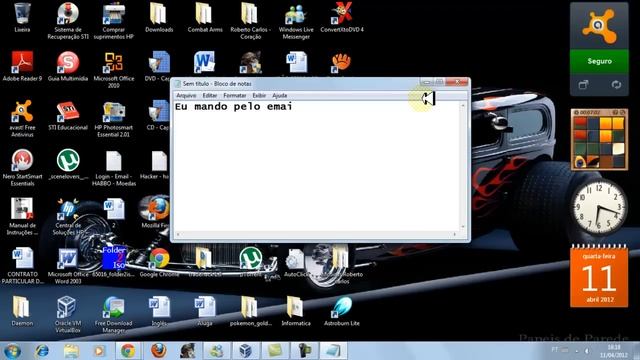The image size is (640, 360).
Task: Click the refresh icon in avast gadget
Action: point(616,84)
